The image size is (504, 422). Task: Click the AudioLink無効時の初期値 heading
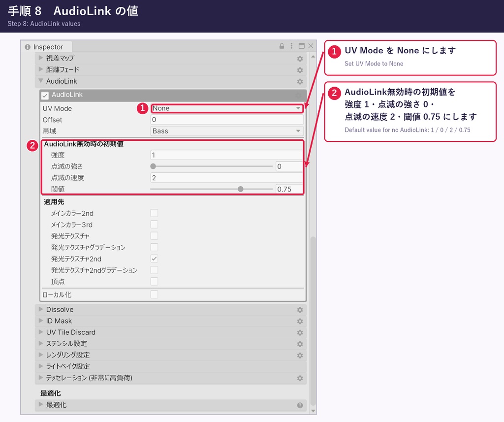tap(84, 144)
